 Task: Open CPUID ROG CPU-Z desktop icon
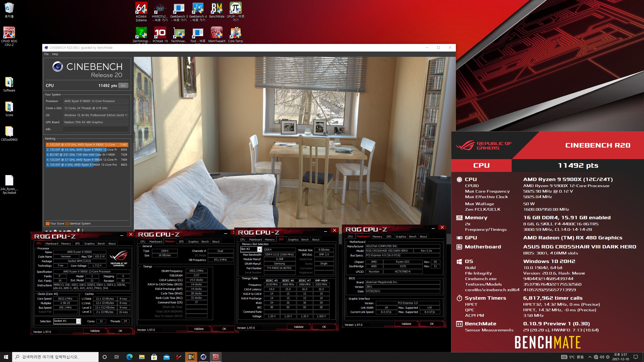coord(9,36)
